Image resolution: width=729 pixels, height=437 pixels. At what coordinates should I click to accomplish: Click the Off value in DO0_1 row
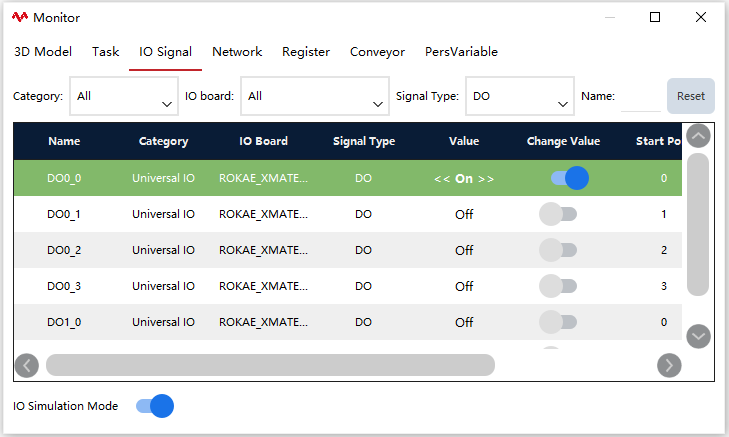[x=464, y=214]
